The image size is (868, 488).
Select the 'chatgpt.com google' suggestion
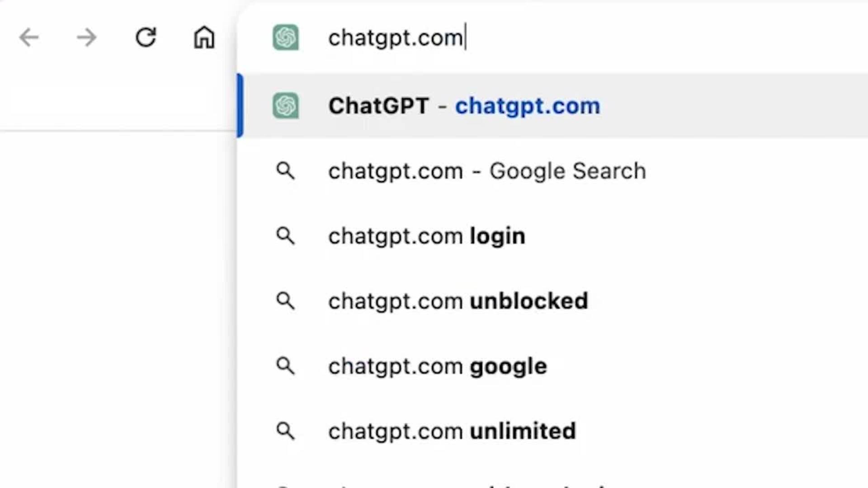pyautogui.click(x=437, y=366)
